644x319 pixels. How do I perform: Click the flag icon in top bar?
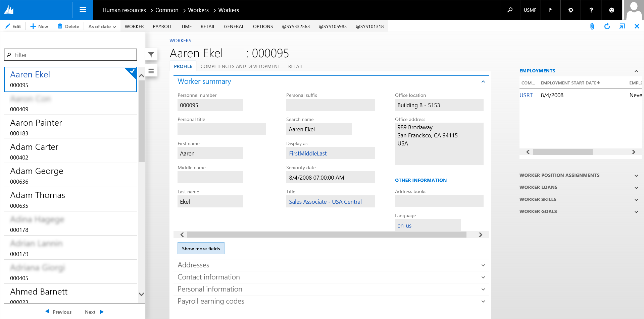click(x=550, y=10)
